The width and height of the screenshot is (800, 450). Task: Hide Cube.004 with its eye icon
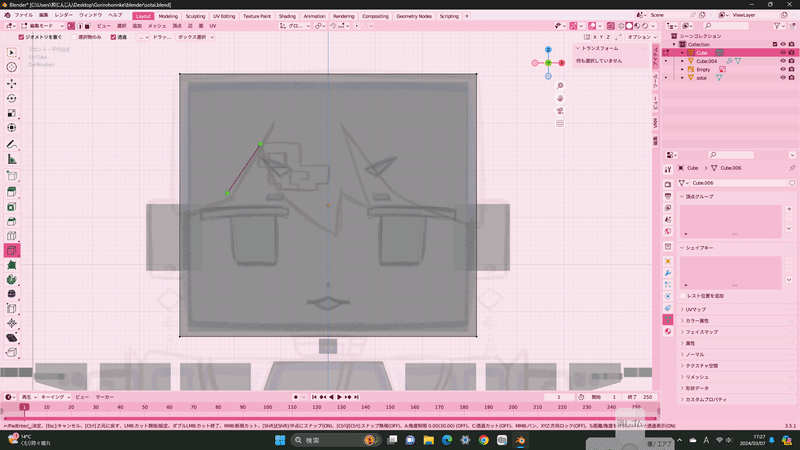coord(783,61)
